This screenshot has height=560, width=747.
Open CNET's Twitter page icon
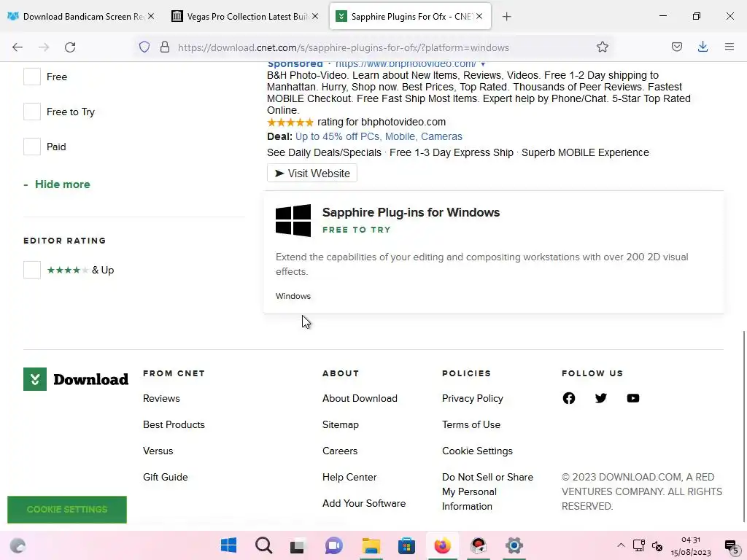pos(601,398)
